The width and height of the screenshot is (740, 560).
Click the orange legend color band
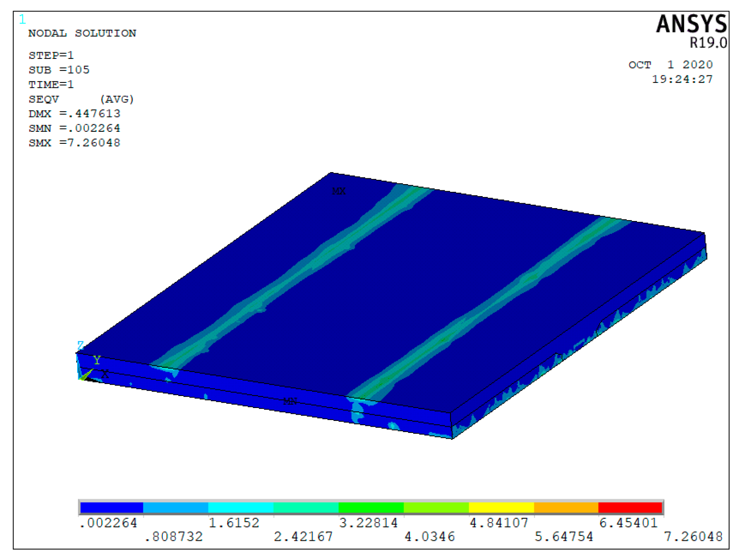click(x=567, y=507)
